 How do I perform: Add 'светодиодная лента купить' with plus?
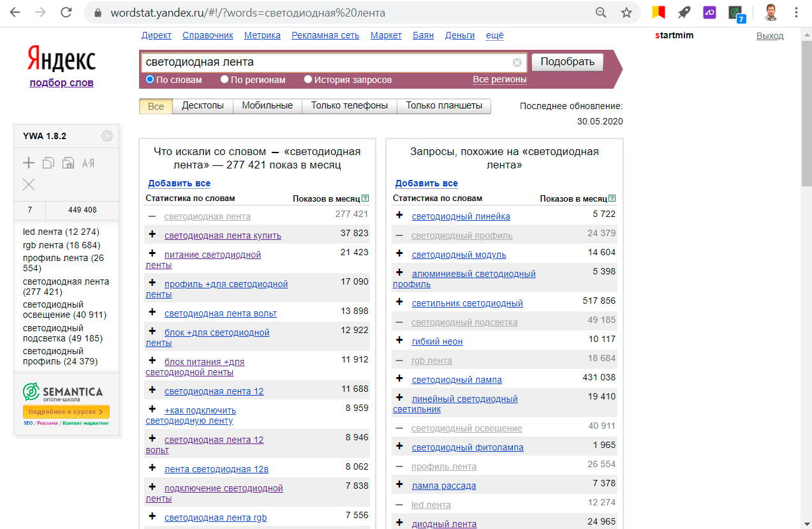click(152, 234)
